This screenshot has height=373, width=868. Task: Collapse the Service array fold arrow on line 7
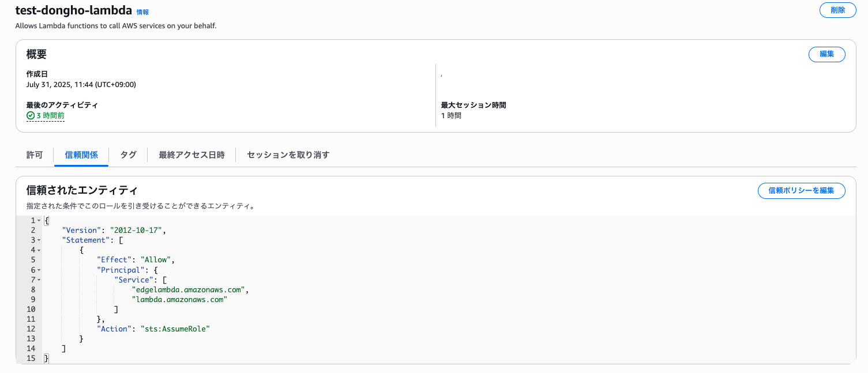[39, 280]
